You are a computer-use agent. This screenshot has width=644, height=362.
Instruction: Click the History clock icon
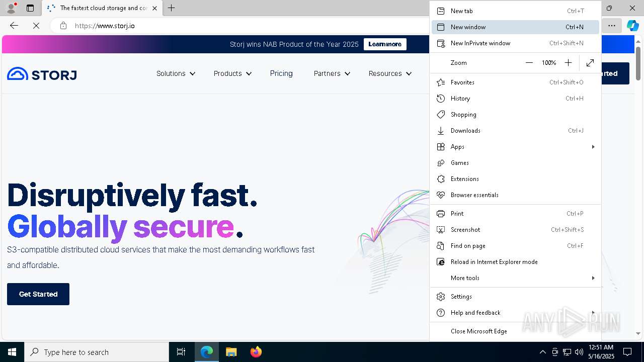[441, 99]
